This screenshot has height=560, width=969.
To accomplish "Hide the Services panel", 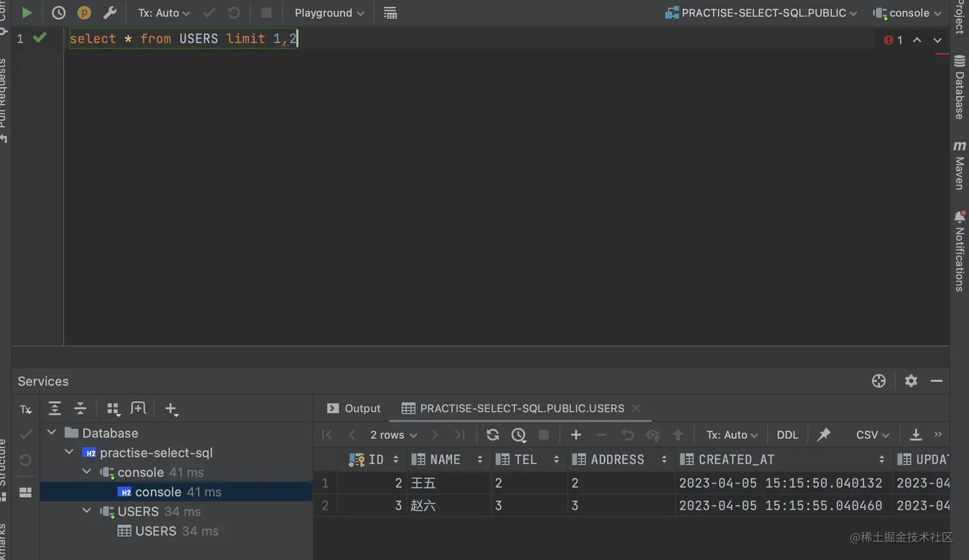I will tap(936, 381).
